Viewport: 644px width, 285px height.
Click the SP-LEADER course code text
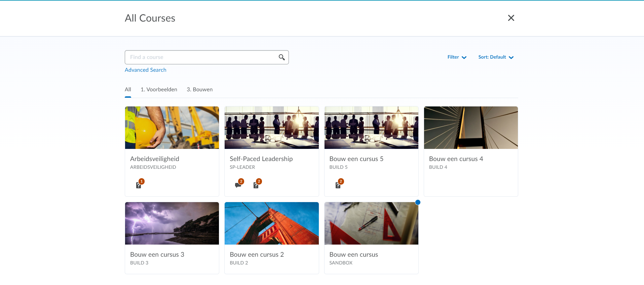point(242,167)
